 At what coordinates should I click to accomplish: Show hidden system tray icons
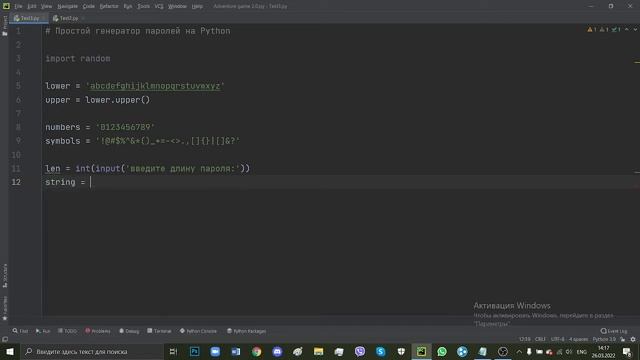[x=519, y=351]
